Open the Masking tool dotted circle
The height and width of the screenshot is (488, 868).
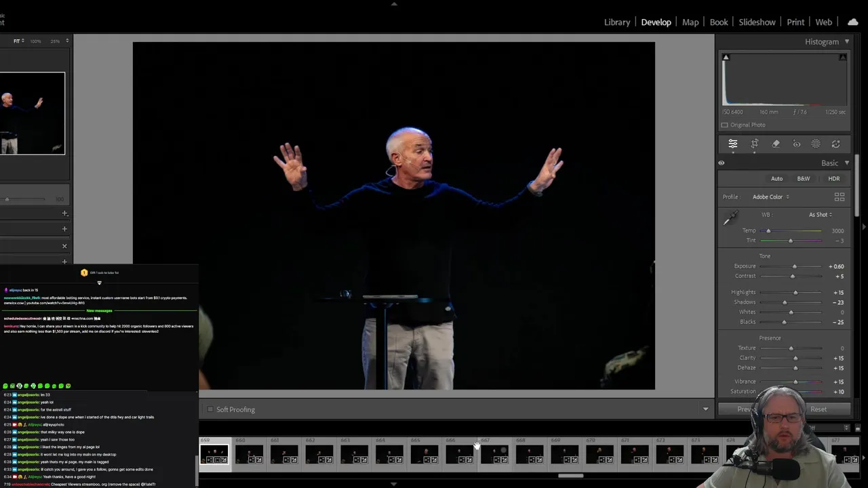click(x=816, y=144)
